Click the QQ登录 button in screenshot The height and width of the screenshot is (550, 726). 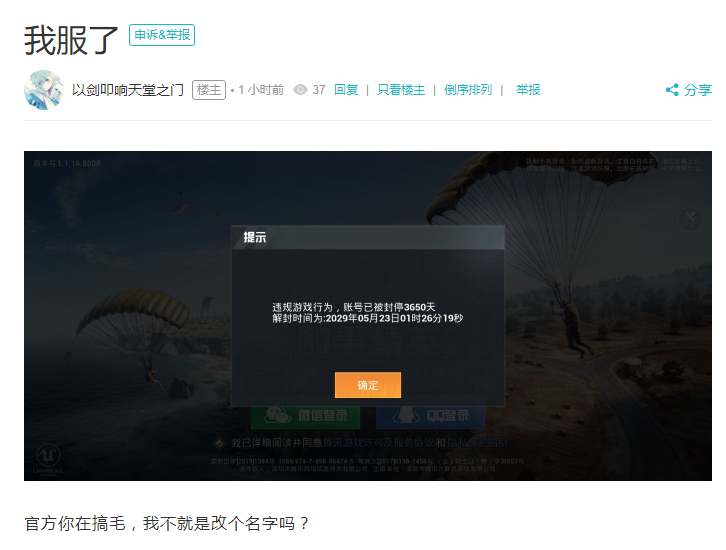(x=430, y=415)
